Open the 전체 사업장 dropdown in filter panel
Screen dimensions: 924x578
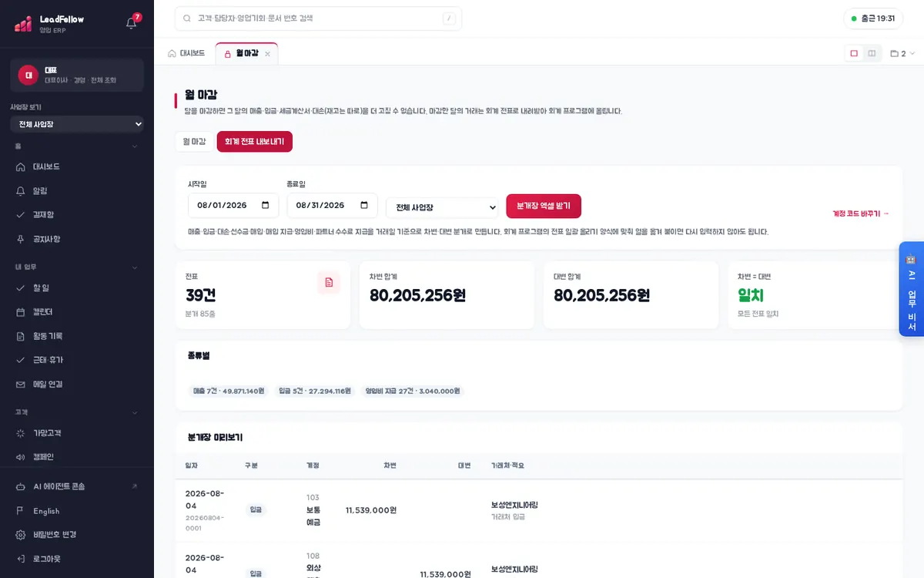[x=443, y=207]
